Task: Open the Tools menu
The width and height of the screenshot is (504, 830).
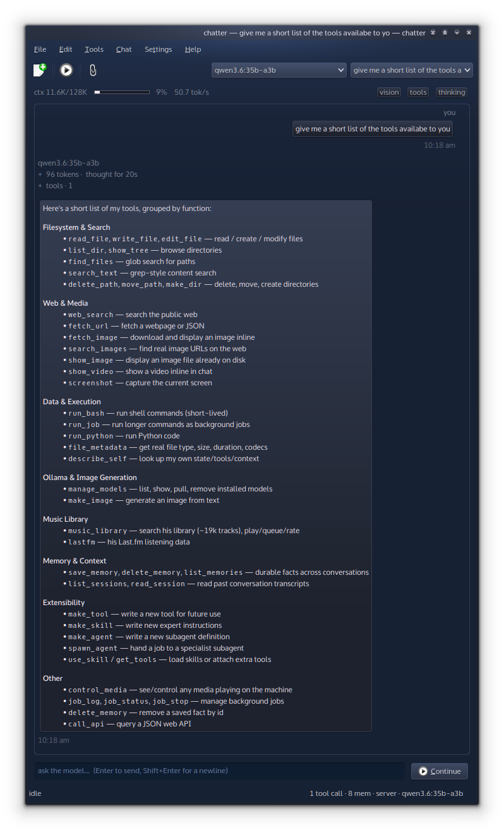Action: click(x=94, y=49)
